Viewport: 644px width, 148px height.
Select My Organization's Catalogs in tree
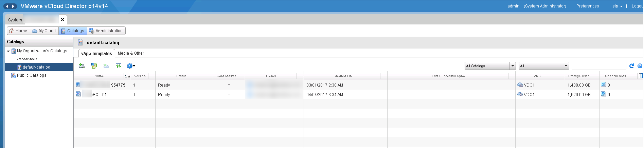42,51
